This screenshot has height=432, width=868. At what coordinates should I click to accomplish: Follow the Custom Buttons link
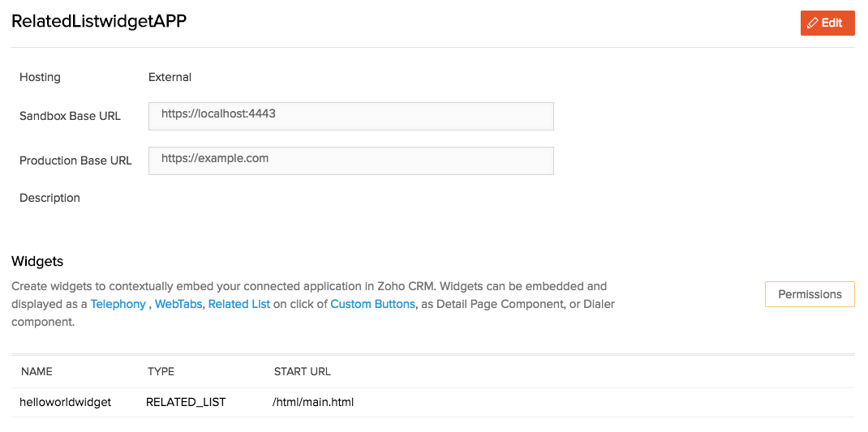tap(372, 304)
